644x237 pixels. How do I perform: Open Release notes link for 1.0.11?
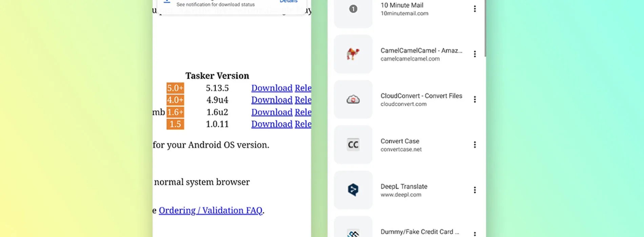[303, 124]
